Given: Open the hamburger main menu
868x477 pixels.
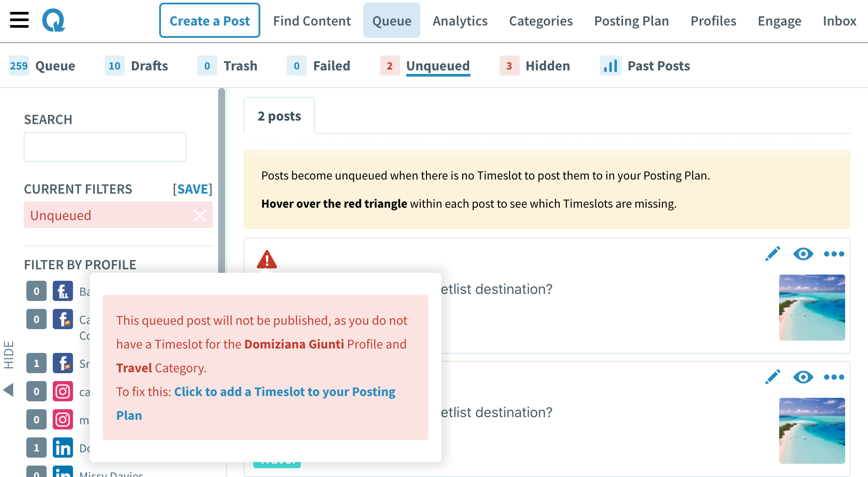Looking at the screenshot, I should coord(19,20).
